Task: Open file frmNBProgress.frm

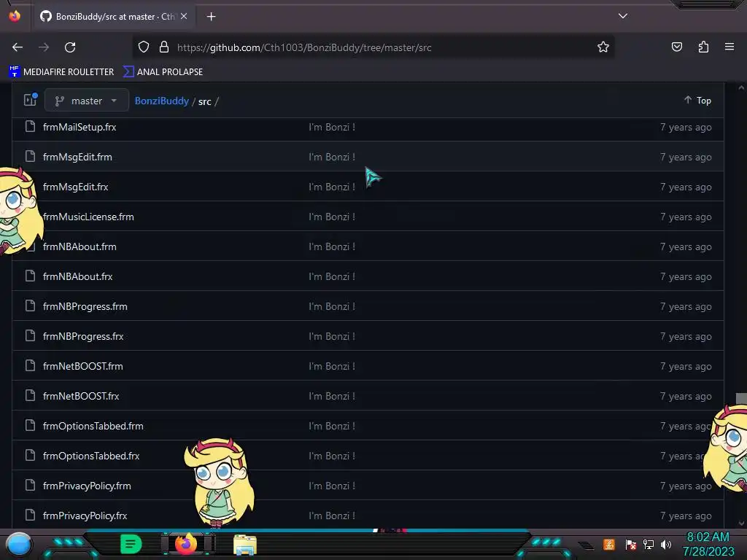Action: click(85, 307)
